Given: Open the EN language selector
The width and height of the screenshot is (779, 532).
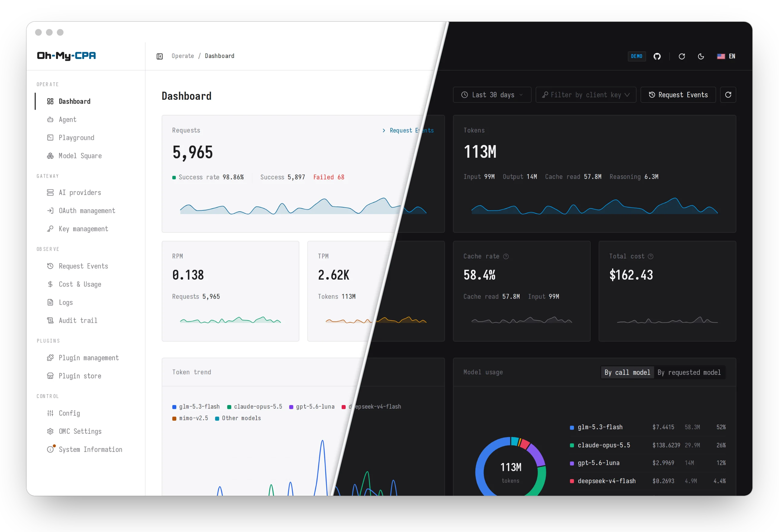Looking at the screenshot, I should (726, 56).
